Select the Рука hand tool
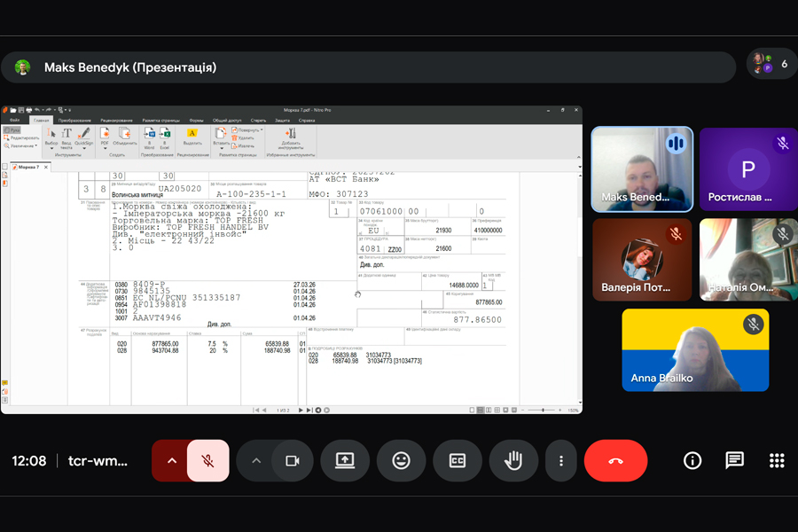Image resolution: width=798 pixels, height=532 pixels. pyautogui.click(x=12, y=130)
